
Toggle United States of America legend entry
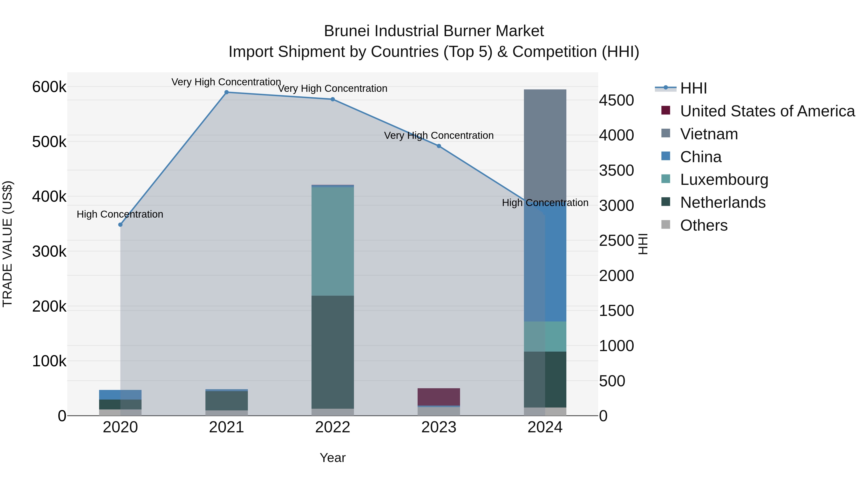pyautogui.click(x=758, y=111)
